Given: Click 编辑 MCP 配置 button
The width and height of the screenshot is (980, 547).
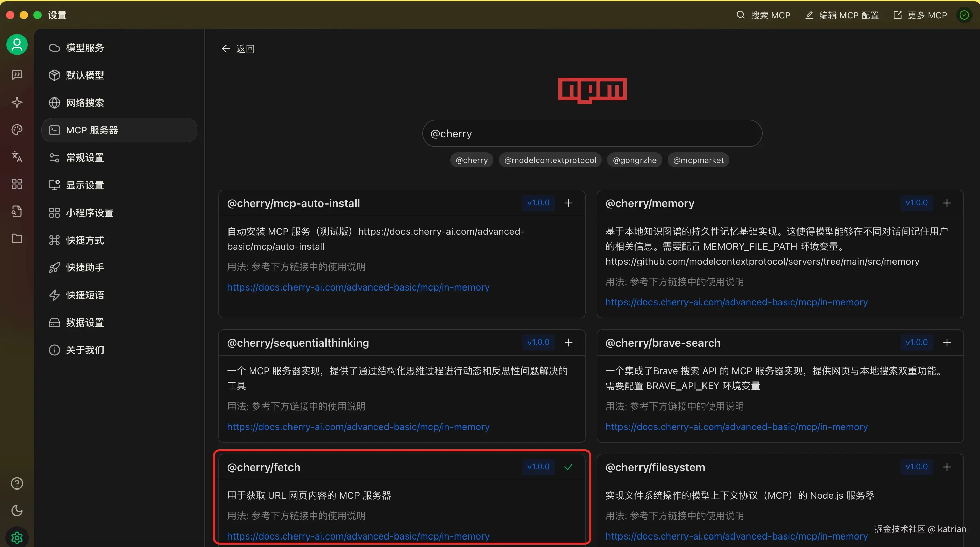Looking at the screenshot, I should tap(842, 15).
